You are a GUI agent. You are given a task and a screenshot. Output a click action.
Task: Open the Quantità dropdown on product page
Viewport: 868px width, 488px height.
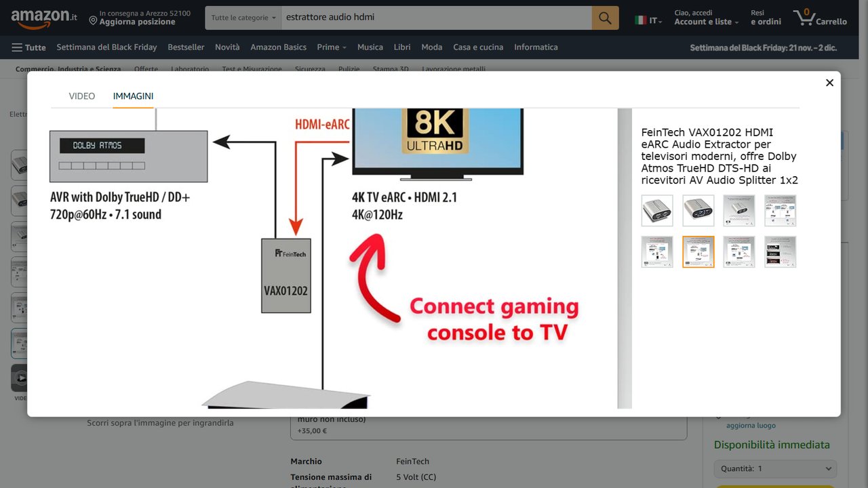(775, 468)
